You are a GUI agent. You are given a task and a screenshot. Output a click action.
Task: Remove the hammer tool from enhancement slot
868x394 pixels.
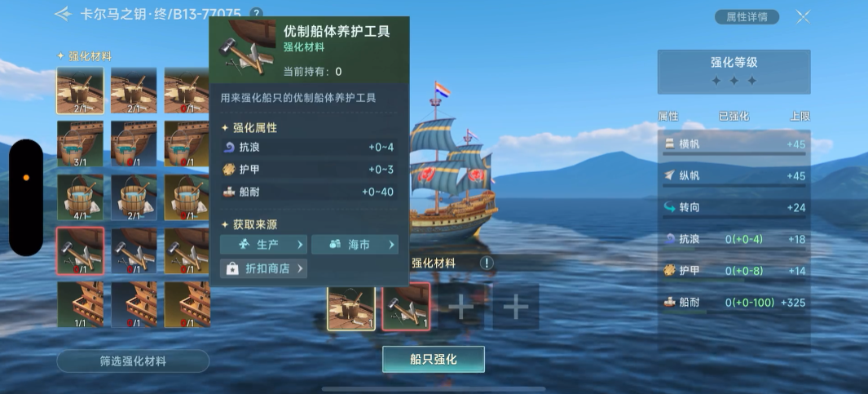[x=406, y=307]
